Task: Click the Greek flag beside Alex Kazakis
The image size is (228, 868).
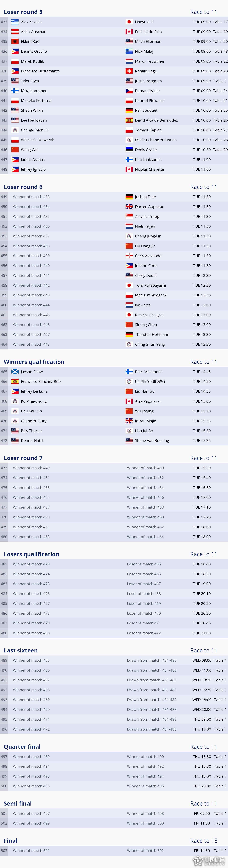Action: [x=15, y=22]
